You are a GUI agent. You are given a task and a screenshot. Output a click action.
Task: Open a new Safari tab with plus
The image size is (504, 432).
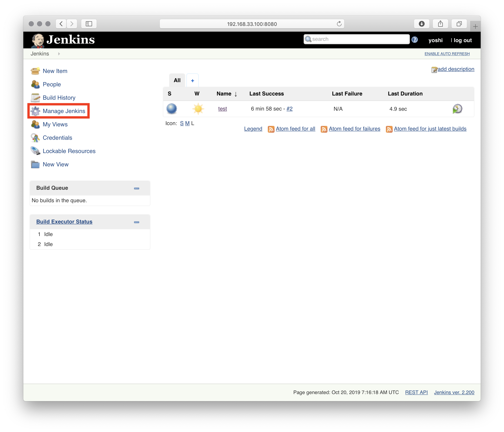click(x=475, y=26)
